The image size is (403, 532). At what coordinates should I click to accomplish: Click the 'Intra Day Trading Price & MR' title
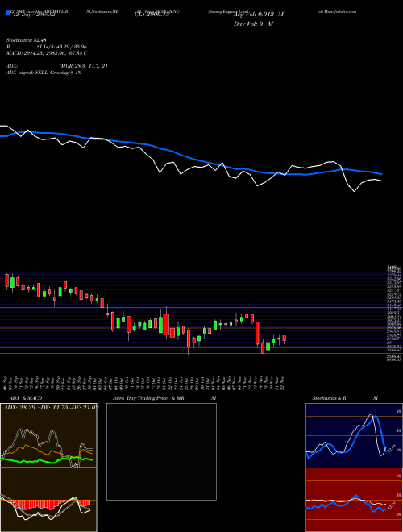coord(148,398)
